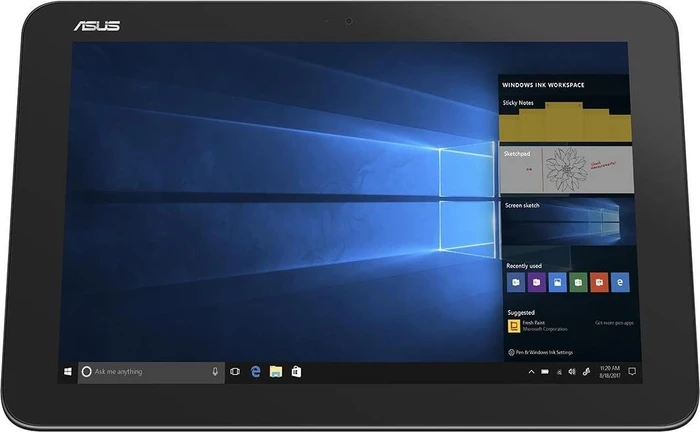The image size is (700, 432).
Task: Open the Photos recently used tile
Action: coord(558,282)
